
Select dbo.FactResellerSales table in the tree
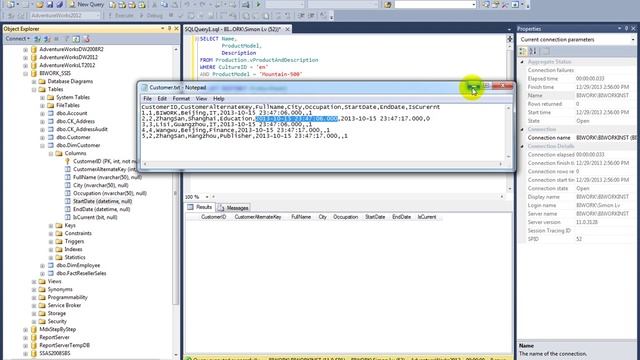(x=81, y=273)
